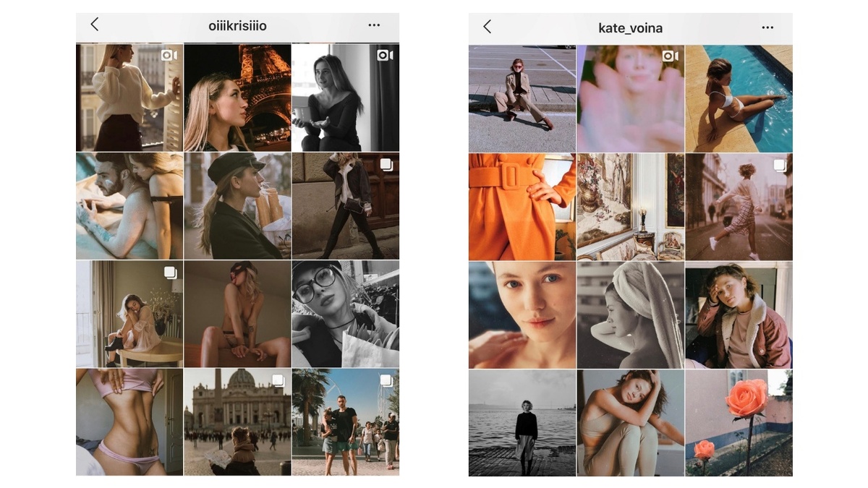Open more options menu on kate_voina profile
Screen dimensions: 868x488
[x=767, y=27]
